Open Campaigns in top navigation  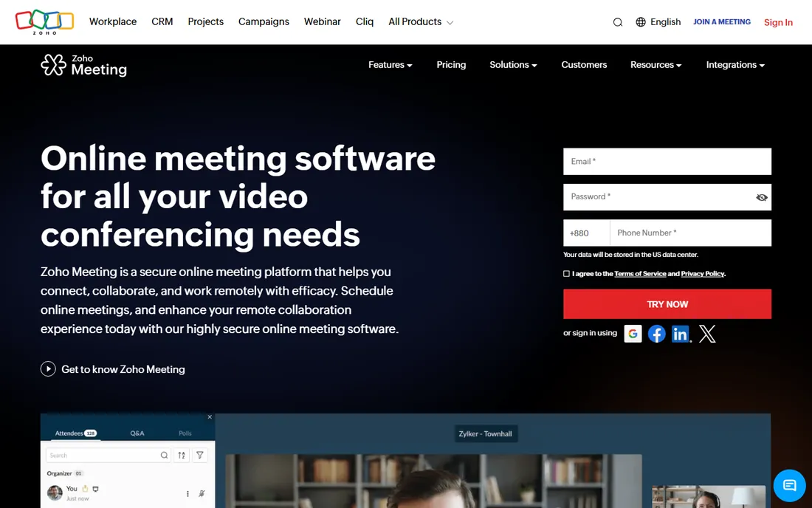point(264,21)
